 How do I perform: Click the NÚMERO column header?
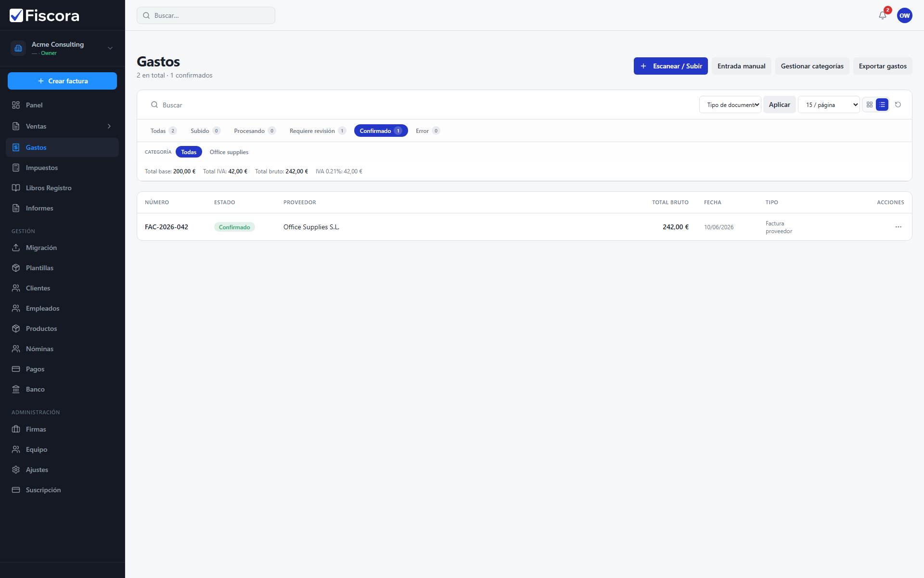157,202
